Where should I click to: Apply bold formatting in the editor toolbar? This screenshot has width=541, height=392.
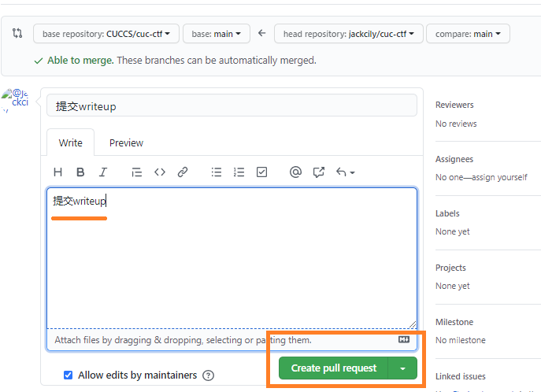tap(80, 172)
